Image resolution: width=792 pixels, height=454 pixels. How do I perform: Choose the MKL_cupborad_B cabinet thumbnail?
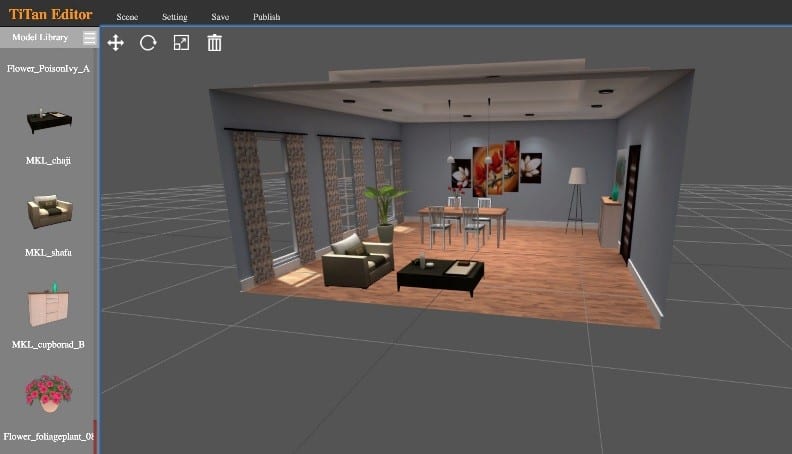point(48,305)
